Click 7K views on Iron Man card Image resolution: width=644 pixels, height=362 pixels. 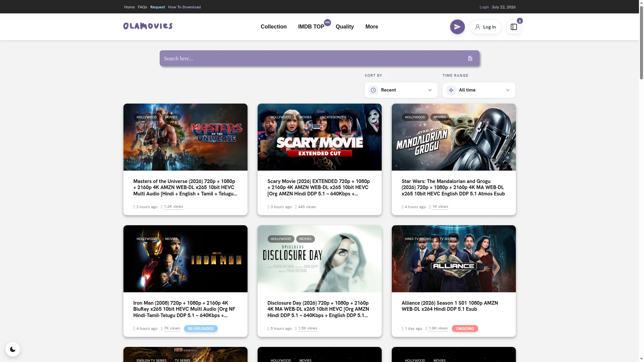coord(172,328)
